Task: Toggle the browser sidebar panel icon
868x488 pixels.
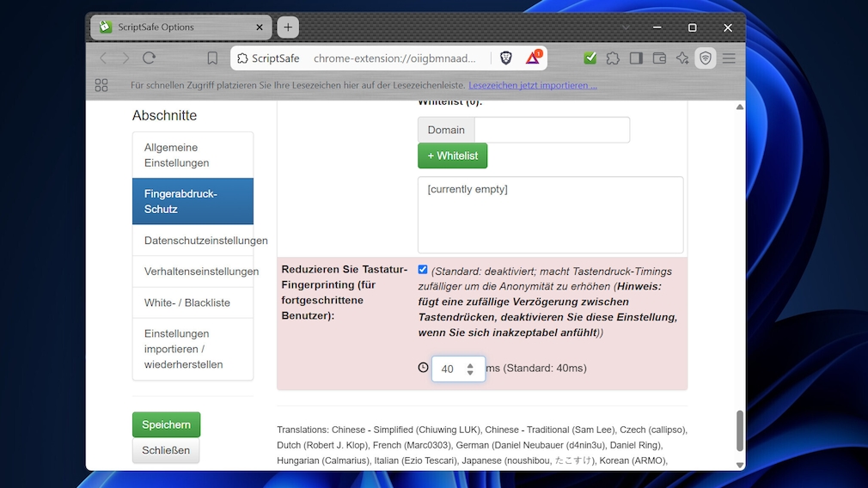Action: tap(636, 58)
